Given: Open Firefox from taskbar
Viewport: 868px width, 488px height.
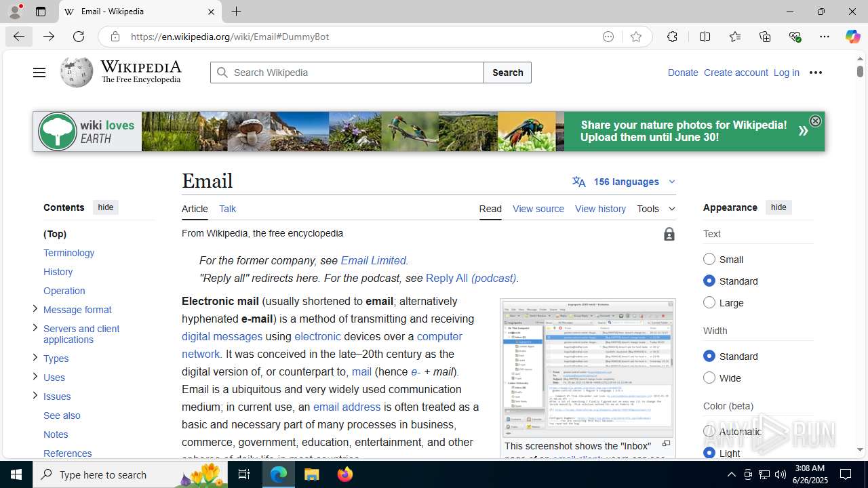Looking at the screenshot, I should [x=344, y=474].
